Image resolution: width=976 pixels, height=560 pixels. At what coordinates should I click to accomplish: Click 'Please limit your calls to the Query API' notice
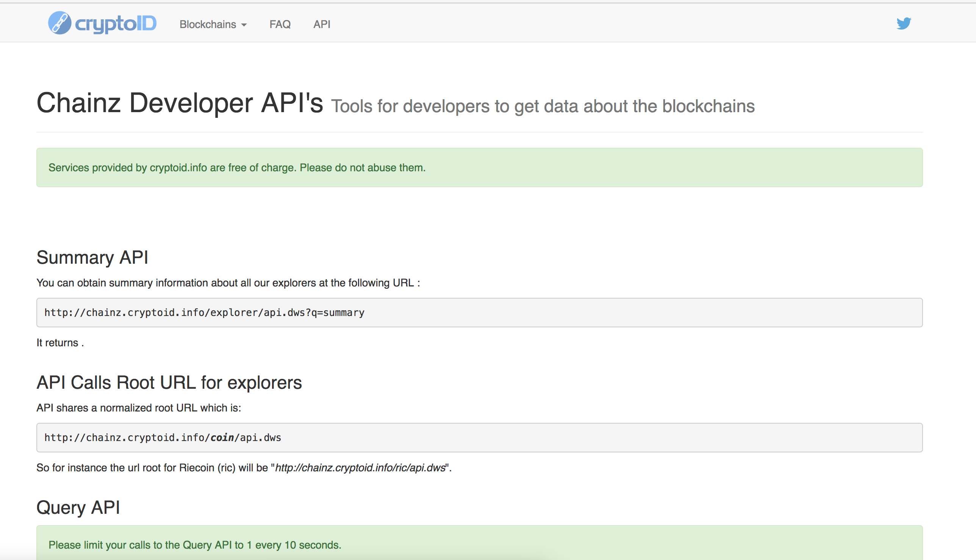[479, 543]
